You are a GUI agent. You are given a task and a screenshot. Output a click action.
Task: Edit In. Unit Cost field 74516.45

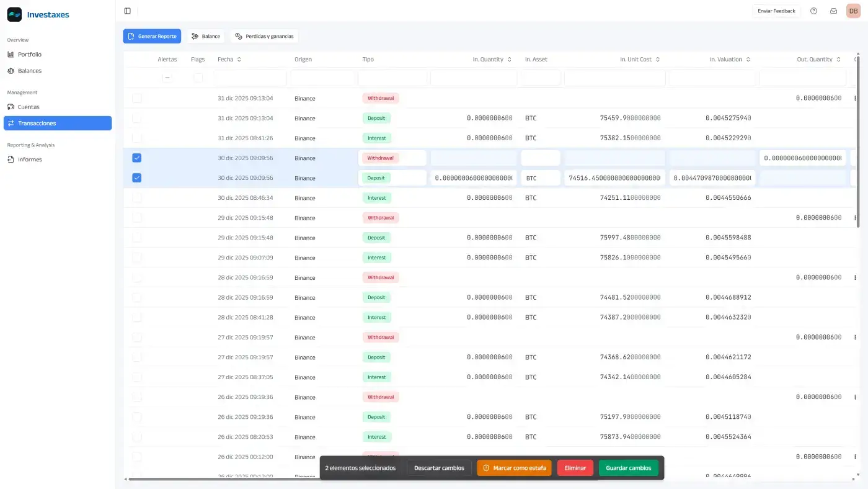tap(615, 177)
